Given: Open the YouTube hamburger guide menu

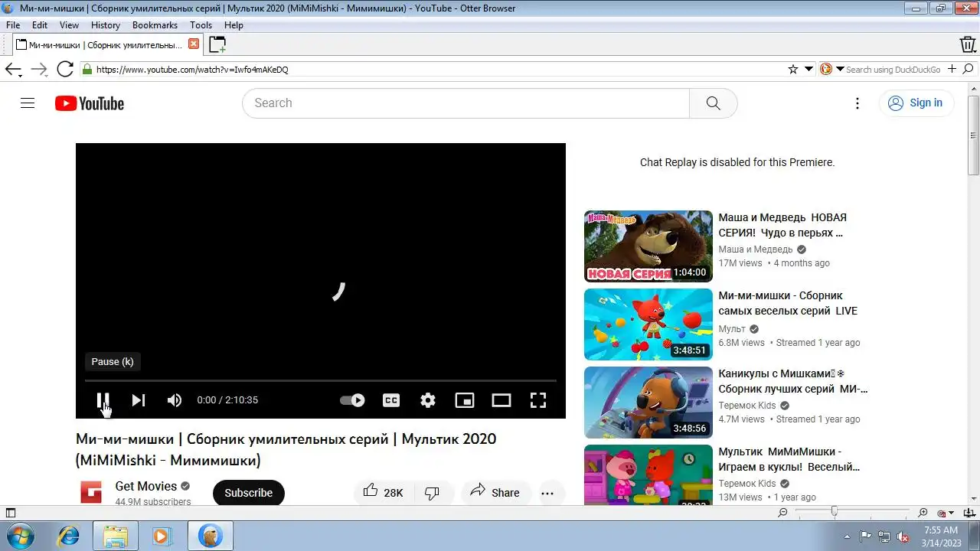Looking at the screenshot, I should (28, 103).
